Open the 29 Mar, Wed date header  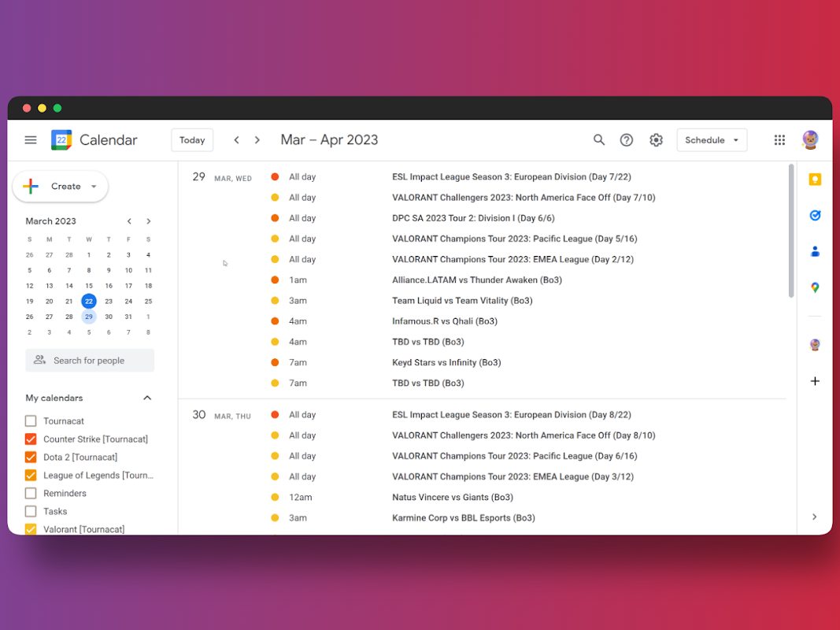[222, 177]
